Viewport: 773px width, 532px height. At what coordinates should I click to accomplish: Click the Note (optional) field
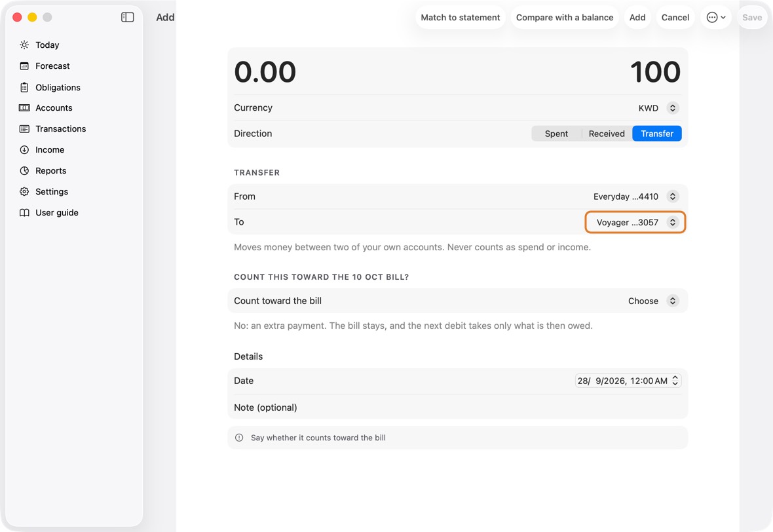click(457, 408)
